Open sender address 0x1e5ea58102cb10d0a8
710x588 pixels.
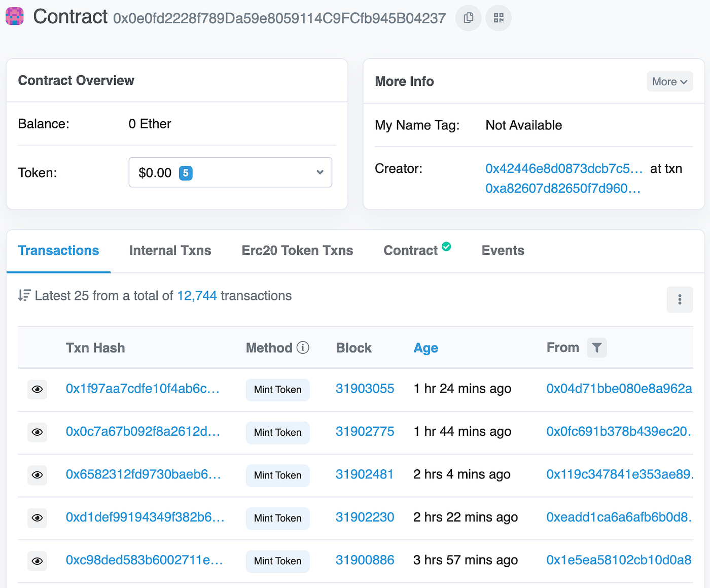(619, 560)
